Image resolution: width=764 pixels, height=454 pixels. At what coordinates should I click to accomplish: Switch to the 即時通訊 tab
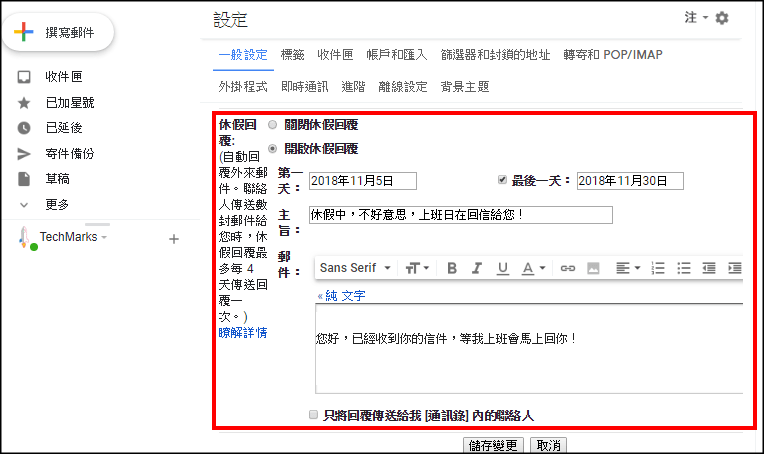(305, 87)
